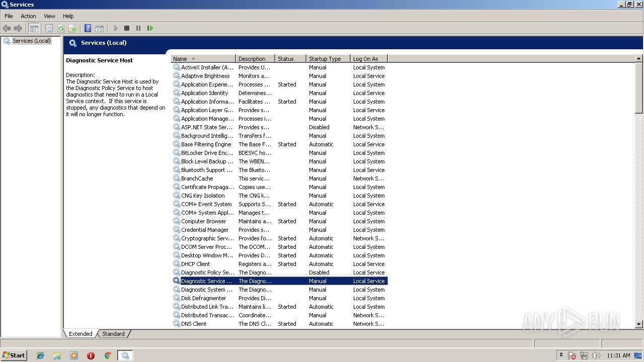Click gear icon beside Base Filtering Engine
Viewport: 644px width, 362px height.
pyautogui.click(x=177, y=144)
